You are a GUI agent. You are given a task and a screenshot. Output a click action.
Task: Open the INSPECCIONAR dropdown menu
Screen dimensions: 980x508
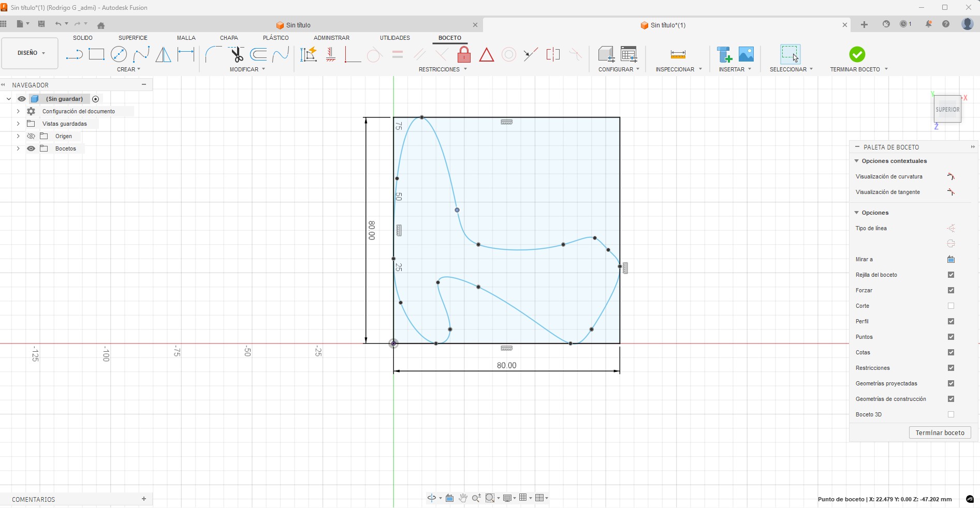(679, 69)
